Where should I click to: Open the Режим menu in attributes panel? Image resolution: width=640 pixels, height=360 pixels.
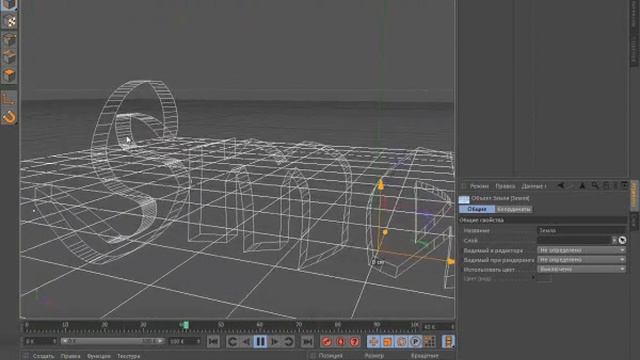click(x=479, y=186)
